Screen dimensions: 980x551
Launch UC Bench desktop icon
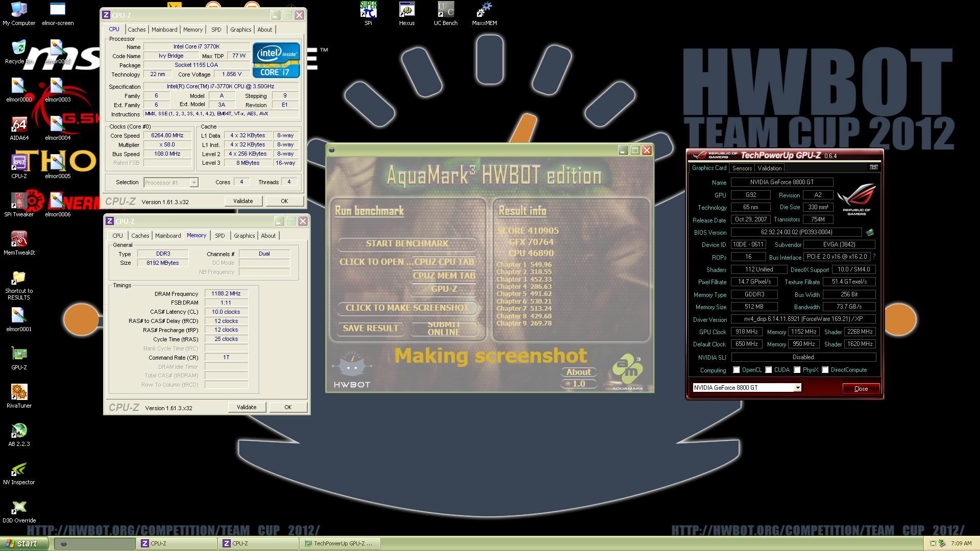446,13
